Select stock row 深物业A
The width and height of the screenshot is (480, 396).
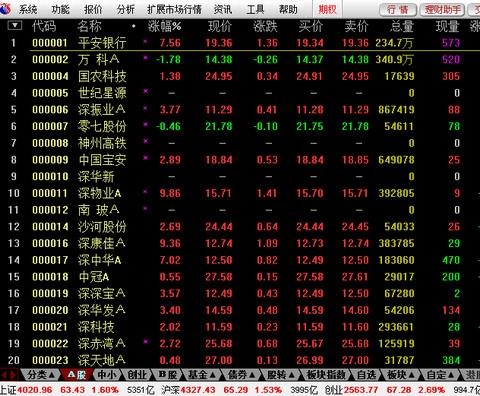coord(240,193)
